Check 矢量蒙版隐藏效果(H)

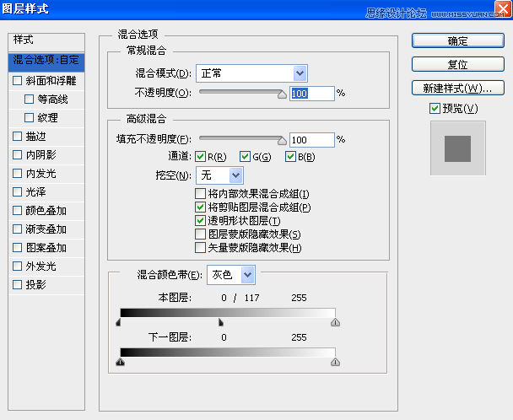[x=200, y=248]
